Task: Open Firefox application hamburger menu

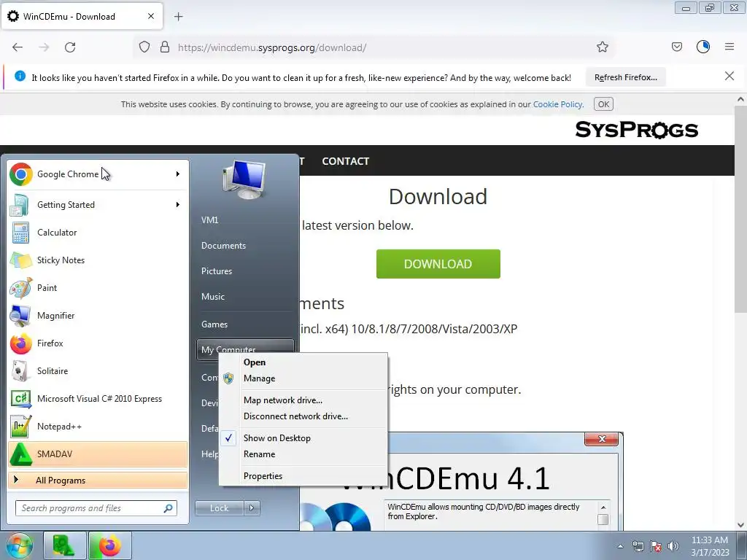Action: click(729, 47)
